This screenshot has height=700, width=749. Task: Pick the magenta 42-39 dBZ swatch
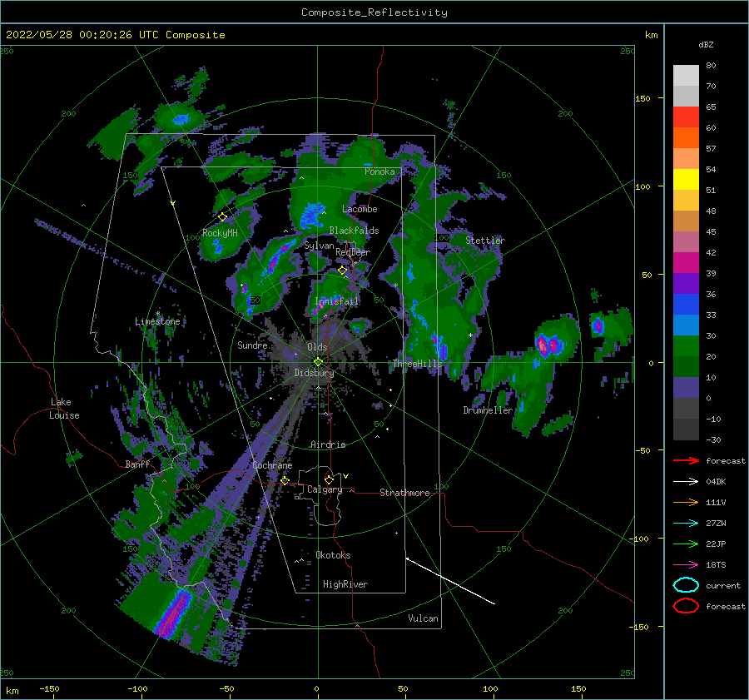pyautogui.click(x=686, y=263)
